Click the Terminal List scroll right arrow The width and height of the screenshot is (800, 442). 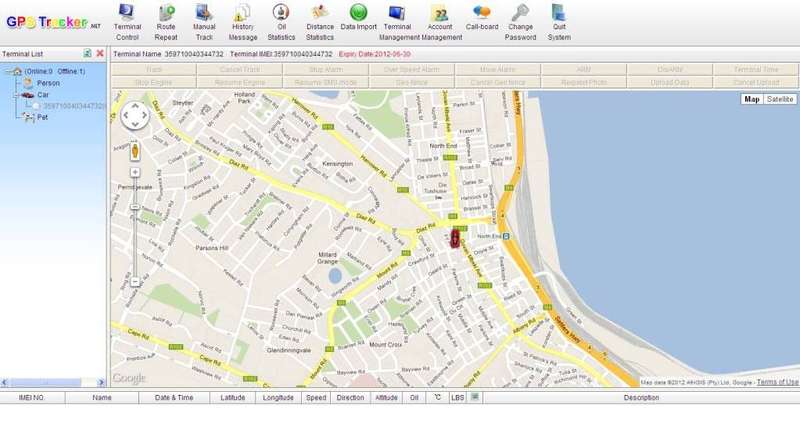click(x=101, y=382)
